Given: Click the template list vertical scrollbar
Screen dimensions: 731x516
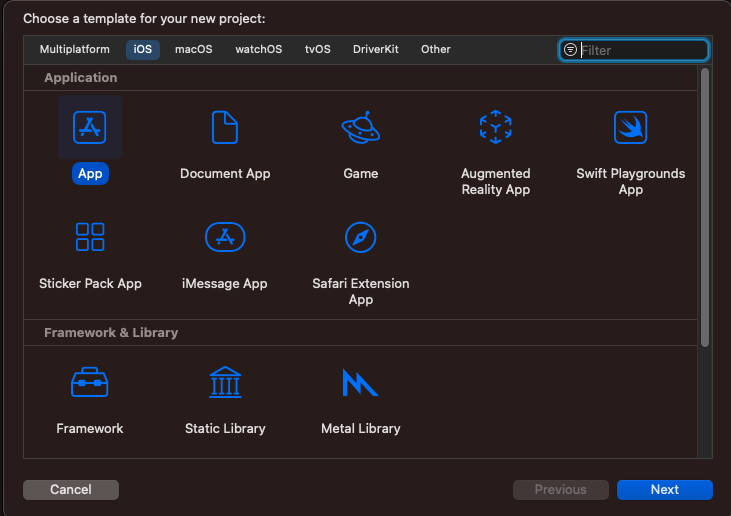Looking at the screenshot, I should (x=704, y=207).
